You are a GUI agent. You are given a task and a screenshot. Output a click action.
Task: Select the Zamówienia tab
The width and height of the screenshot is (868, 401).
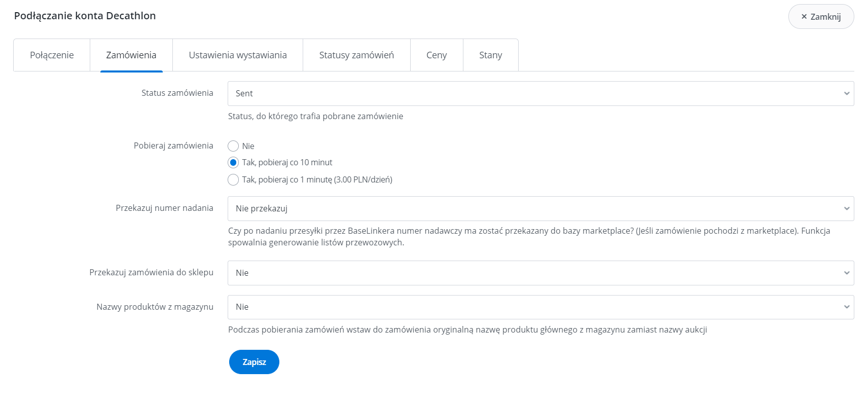coord(131,55)
